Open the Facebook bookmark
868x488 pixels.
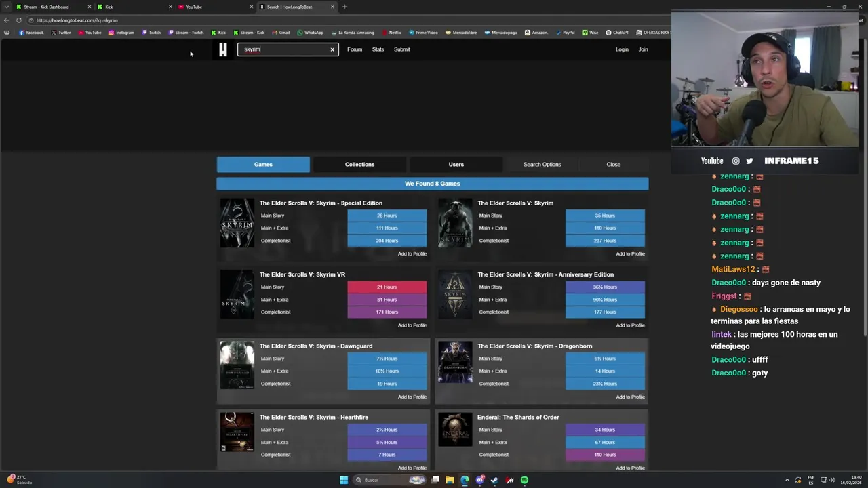click(31, 33)
